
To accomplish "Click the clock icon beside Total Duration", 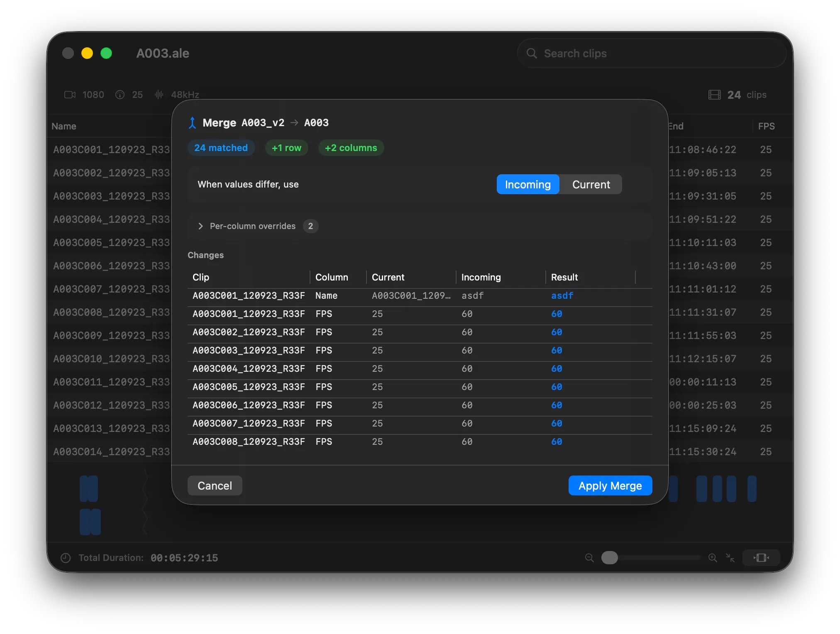I will coord(65,558).
